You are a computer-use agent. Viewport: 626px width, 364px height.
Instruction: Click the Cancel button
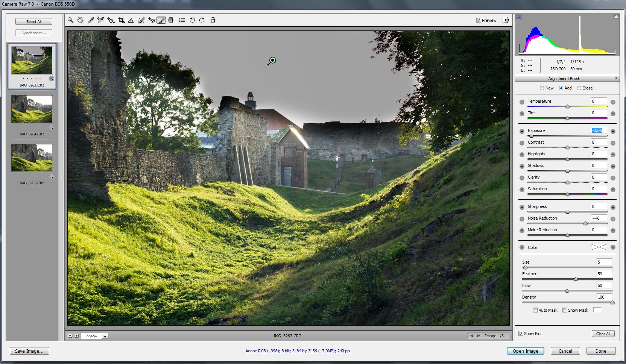click(x=565, y=351)
